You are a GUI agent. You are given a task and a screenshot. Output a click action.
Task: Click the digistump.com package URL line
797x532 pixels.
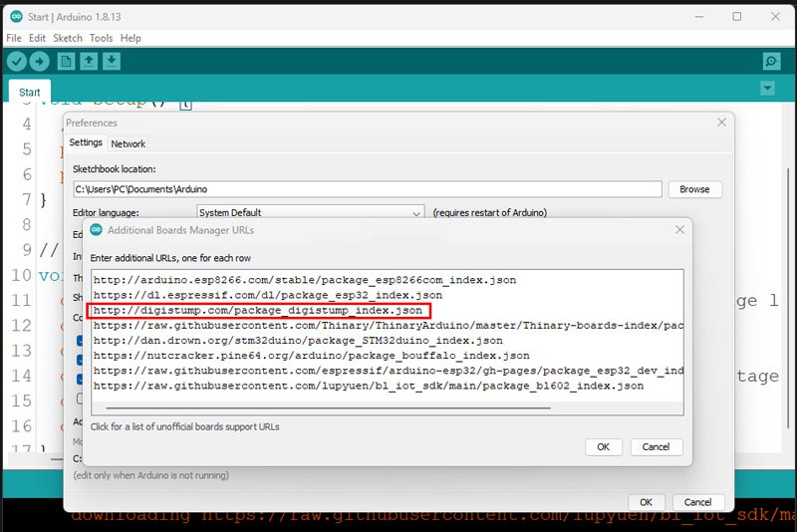tap(258, 311)
